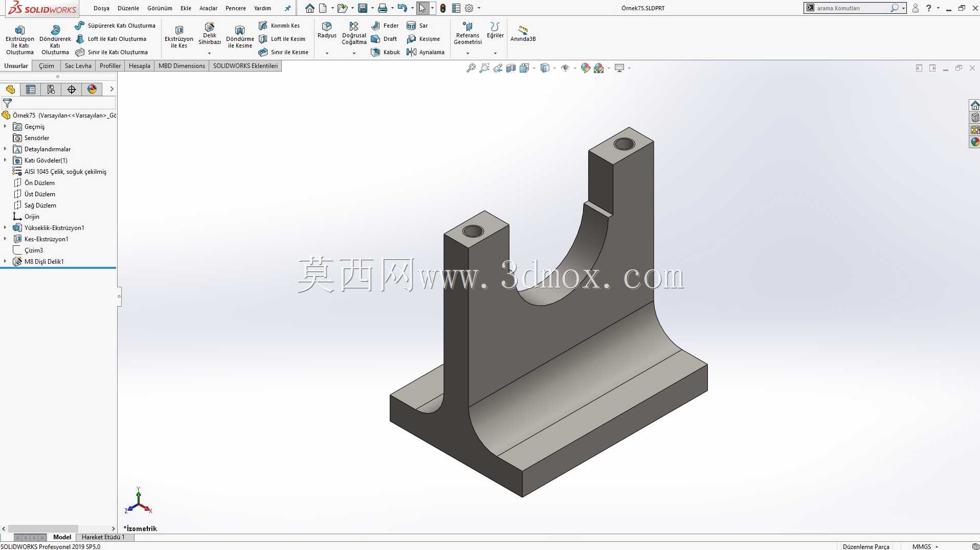The height and width of the screenshot is (550, 980).
Task: Open Eğriler dropdown arrow
Action: (495, 53)
